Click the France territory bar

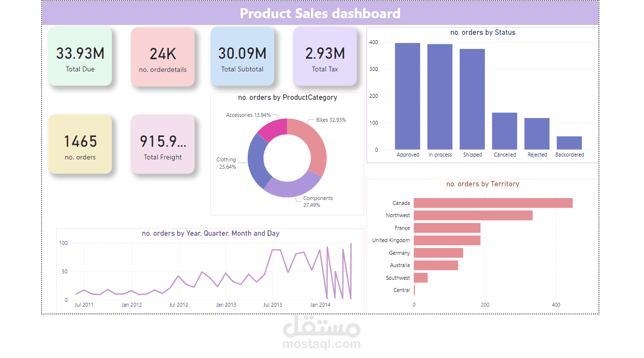[x=447, y=228]
